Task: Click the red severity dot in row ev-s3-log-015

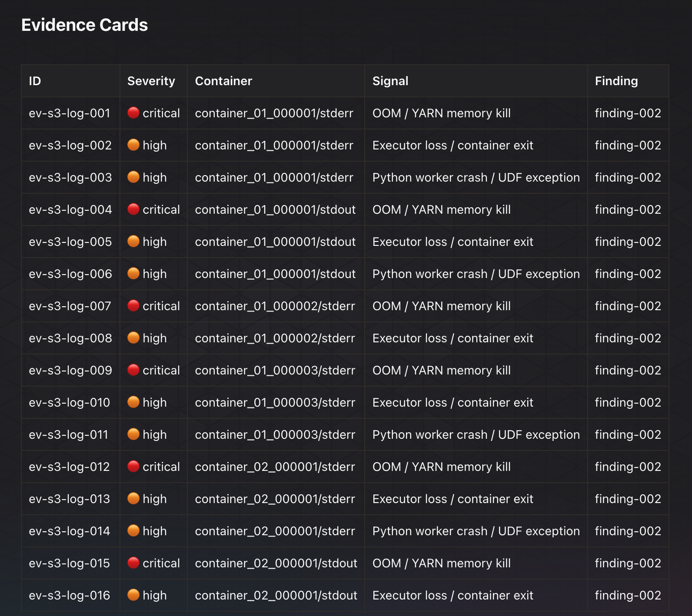Action: point(133,563)
